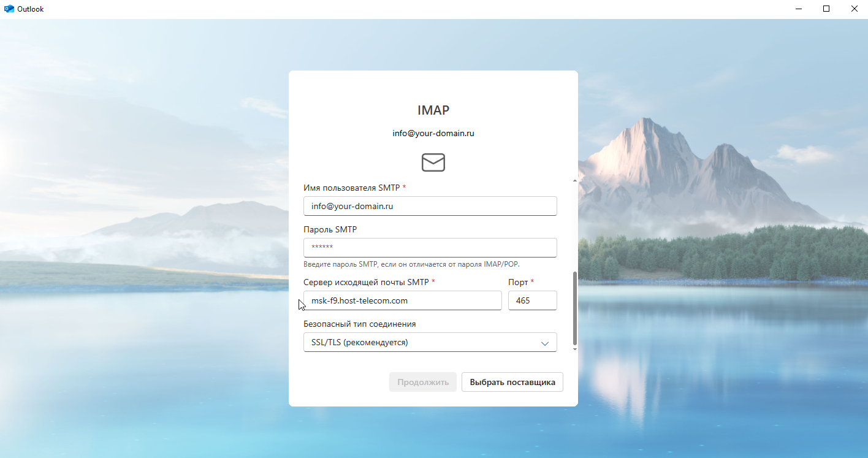Image resolution: width=868 pixels, height=458 pixels.
Task: Minimize the Outlook window
Action: [799, 9]
